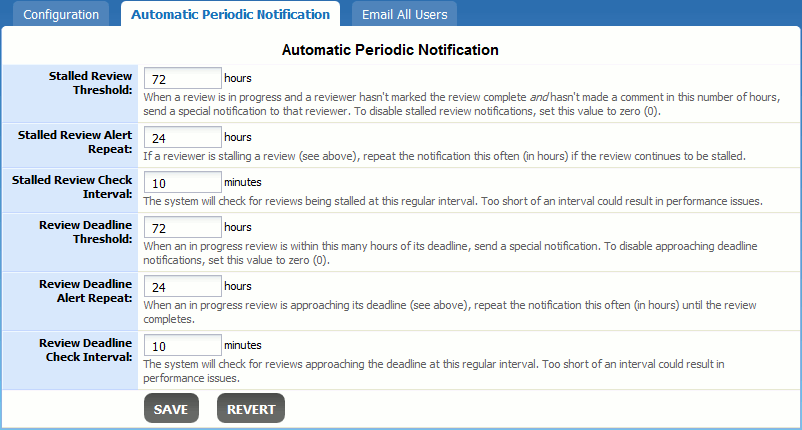The width and height of the screenshot is (802, 430).
Task: Click the Review Deadline Alert Repeat input
Action: pyautogui.click(x=183, y=286)
